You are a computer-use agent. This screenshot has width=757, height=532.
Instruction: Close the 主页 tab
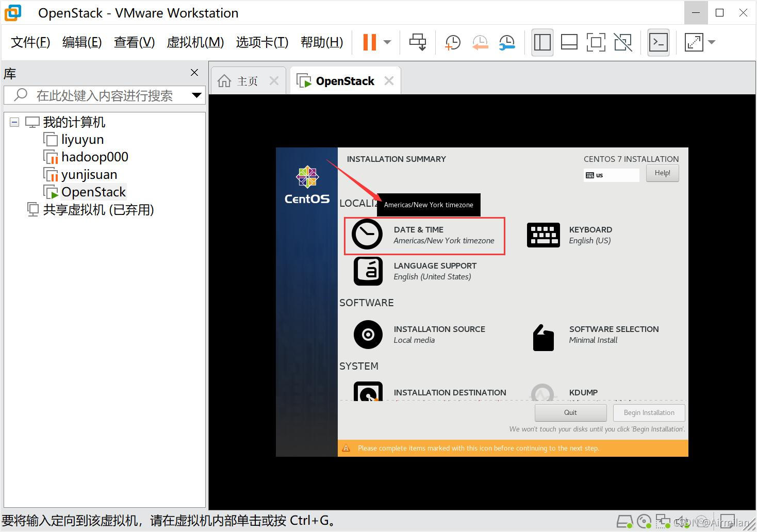(x=274, y=81)
